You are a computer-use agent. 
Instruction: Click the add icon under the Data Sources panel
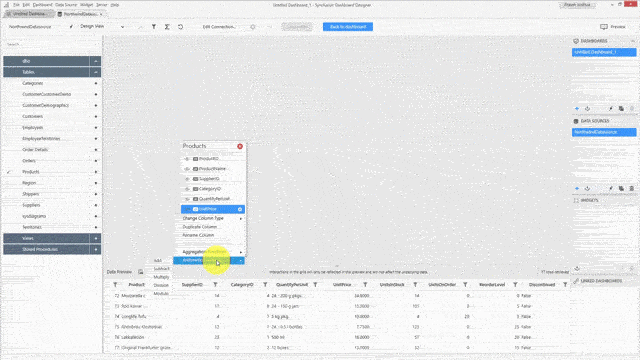pos(577,189)
